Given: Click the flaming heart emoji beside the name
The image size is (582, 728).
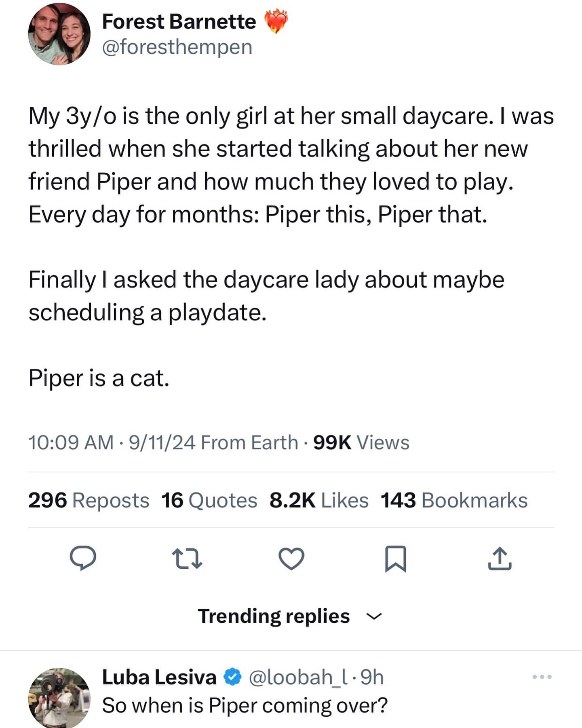Looking at the screenshot, I should [276, 21].
